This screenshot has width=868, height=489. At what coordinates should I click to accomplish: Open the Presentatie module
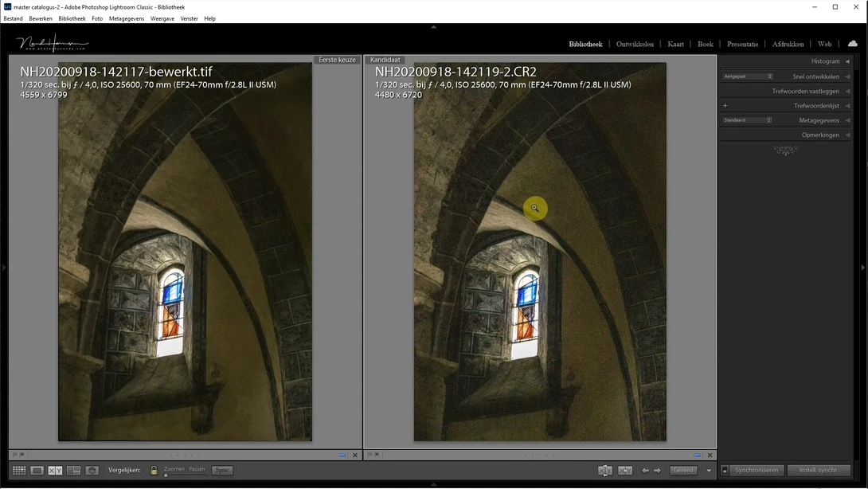coord(742,45)
